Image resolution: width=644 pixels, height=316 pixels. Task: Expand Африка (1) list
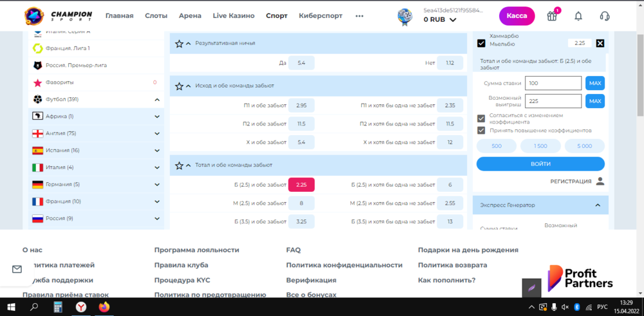click(157, 116)
